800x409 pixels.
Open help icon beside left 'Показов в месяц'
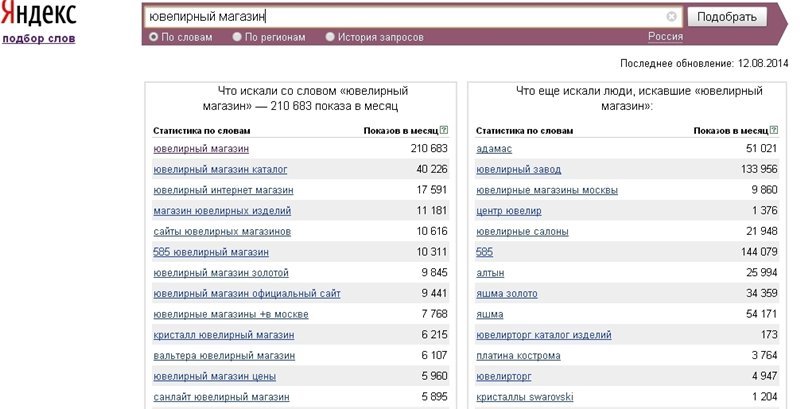[443, 130]
